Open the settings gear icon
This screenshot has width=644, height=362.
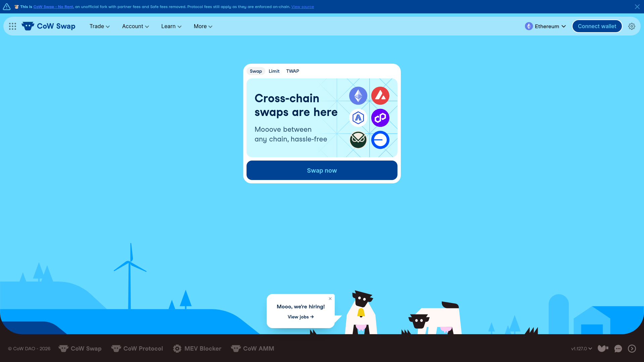632,26
